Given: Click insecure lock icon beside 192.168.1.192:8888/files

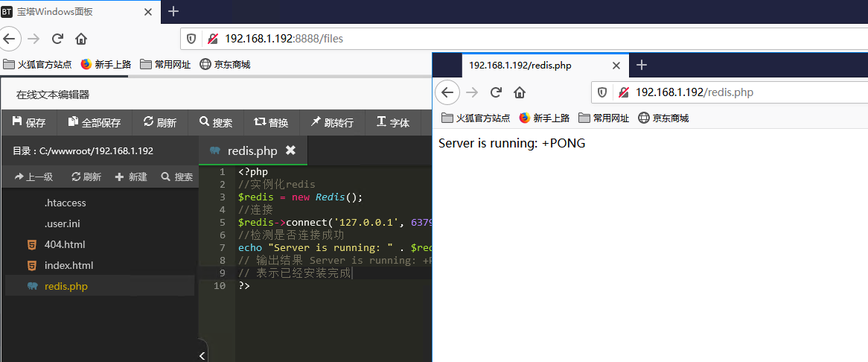Looking at the screenshot, I should click(213, 39).
